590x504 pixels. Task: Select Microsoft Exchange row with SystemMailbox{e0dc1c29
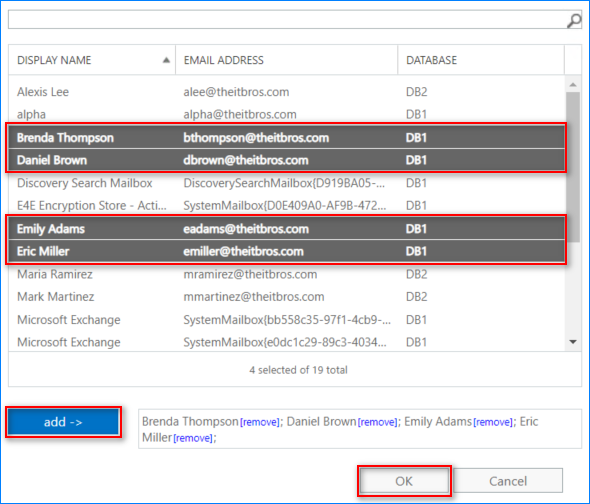(287, 343)
